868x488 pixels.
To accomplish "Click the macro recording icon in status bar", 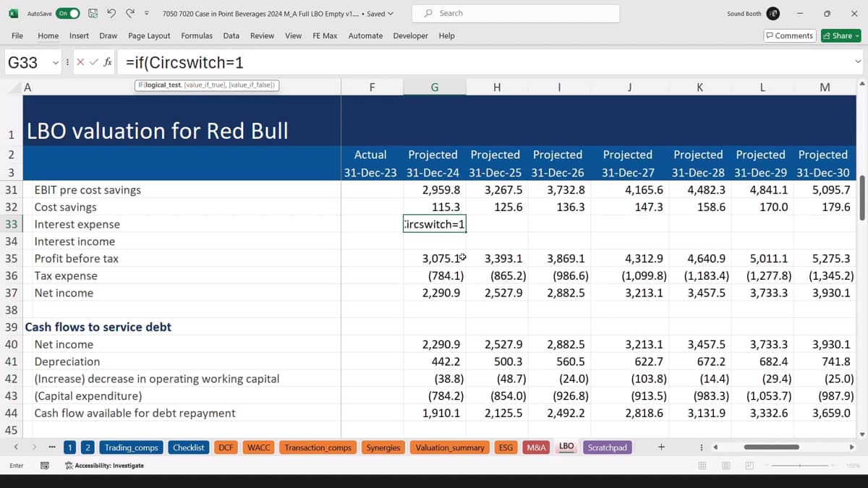I will pyautogui.click(x=44, y=466).
